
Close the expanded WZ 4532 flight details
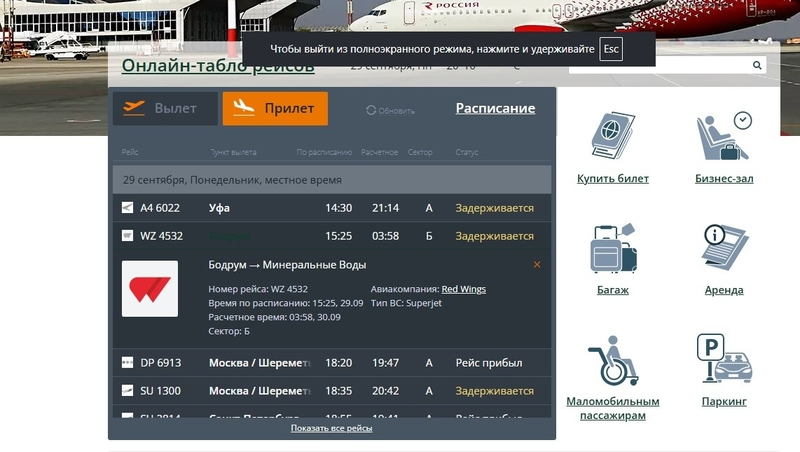pyautogui.click(x=537, y=265)
